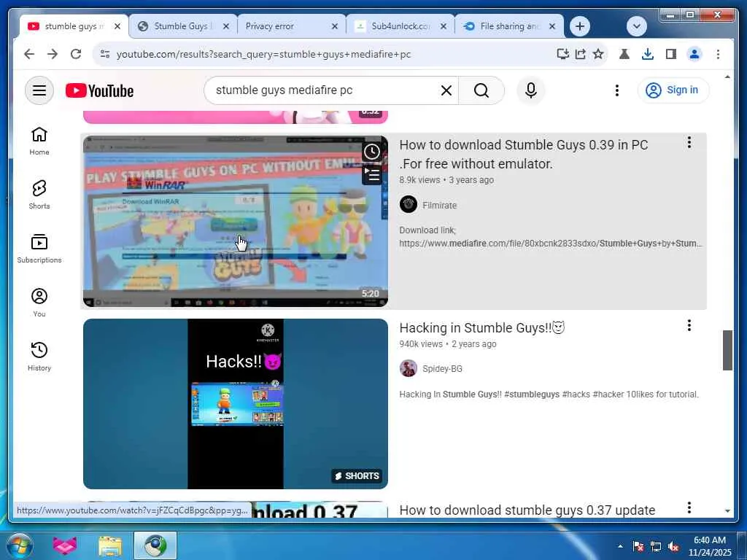Open Shorts in the sidebar

39,195
